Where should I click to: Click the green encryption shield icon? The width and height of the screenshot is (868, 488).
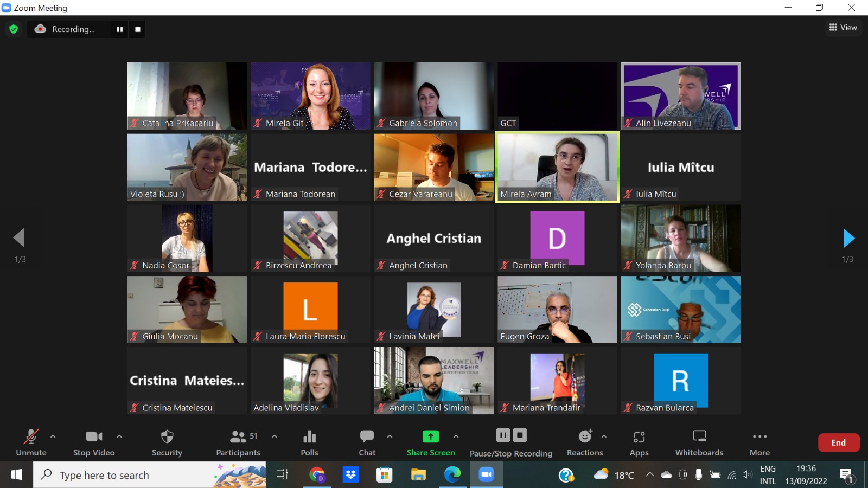(14, 29)
